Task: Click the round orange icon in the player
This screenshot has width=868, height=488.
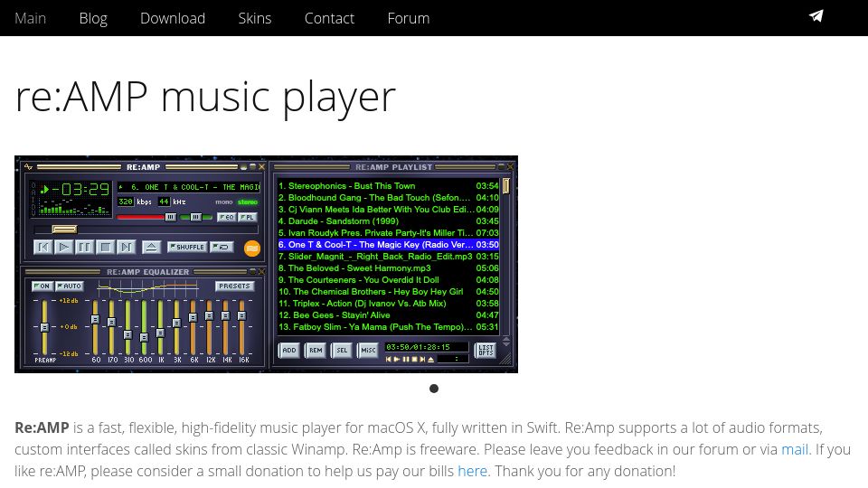Action: (252, 249)
